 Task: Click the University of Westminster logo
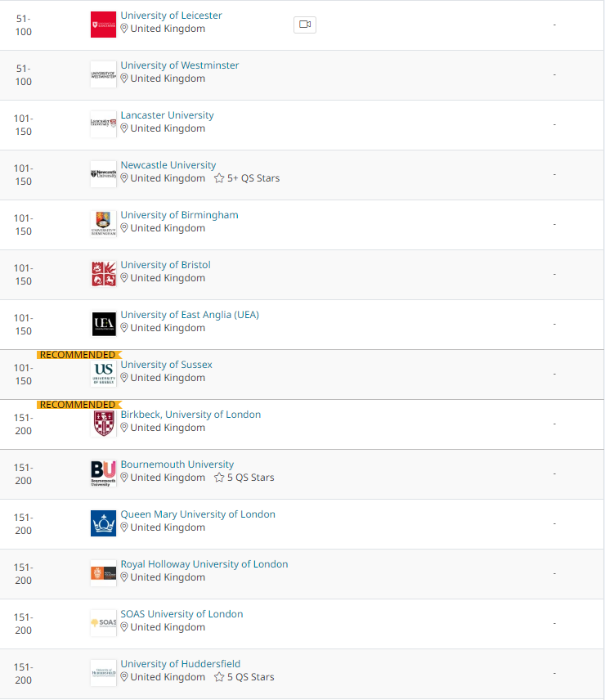click(x=103, y=74)
